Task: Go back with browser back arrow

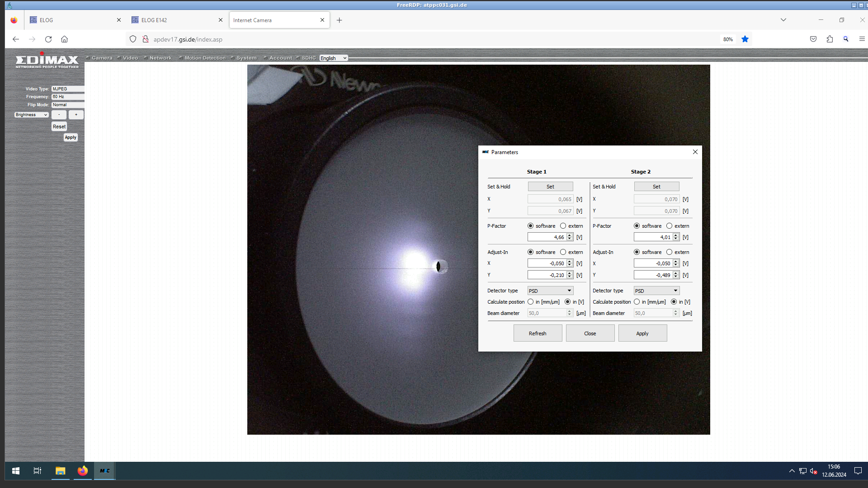Action: (16, 39)
